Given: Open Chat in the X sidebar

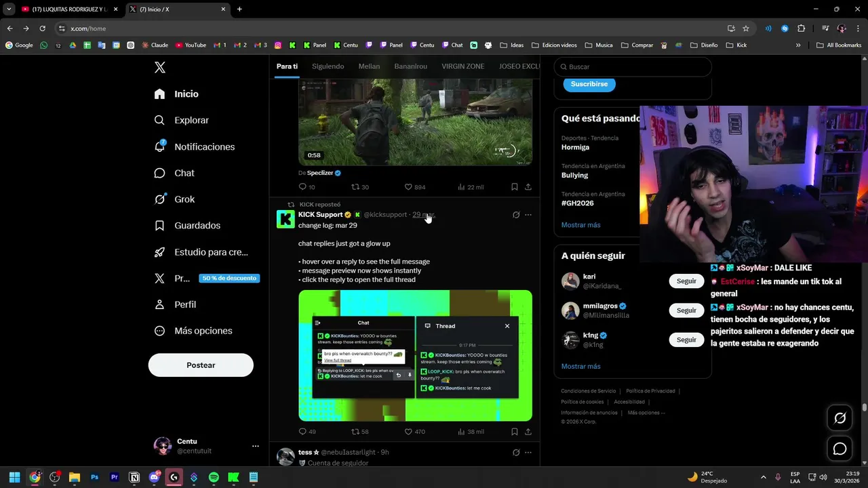Looking at the screenshot, I should tap(174, 173).
